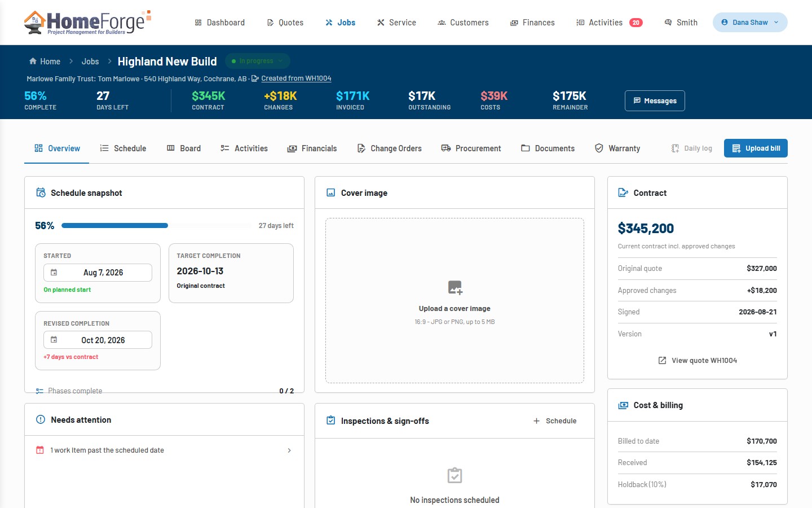
Task: Click the Schedule button in Inspections panel
Action: pos(555,421)
